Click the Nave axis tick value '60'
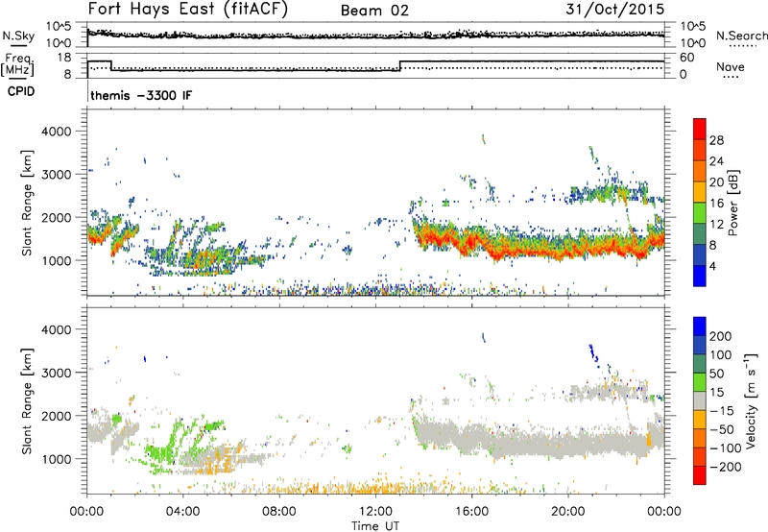Image resolution: width=768 pixels, height=532 pixels. pos(687,58)
